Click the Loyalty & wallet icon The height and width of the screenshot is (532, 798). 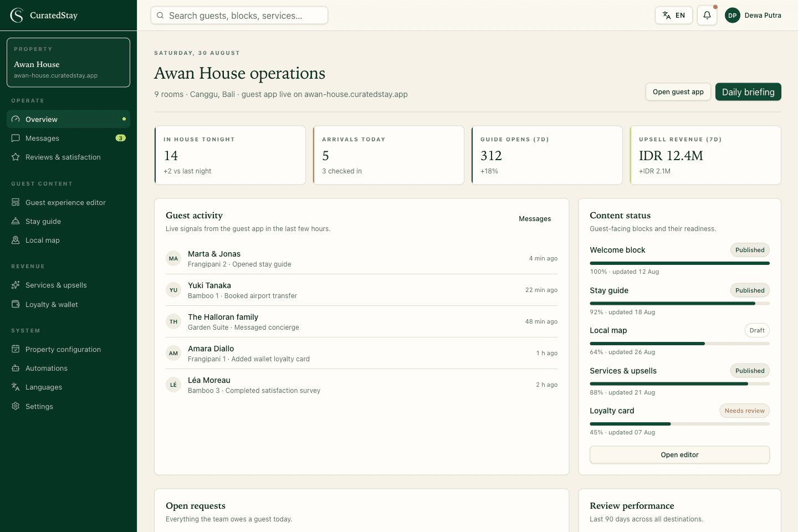pos(16,304)
